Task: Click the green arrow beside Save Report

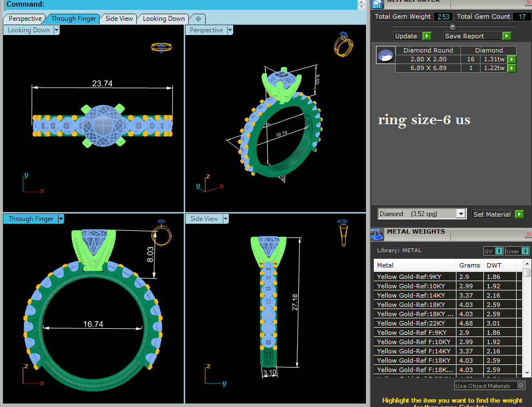Action: click(507, 36)
